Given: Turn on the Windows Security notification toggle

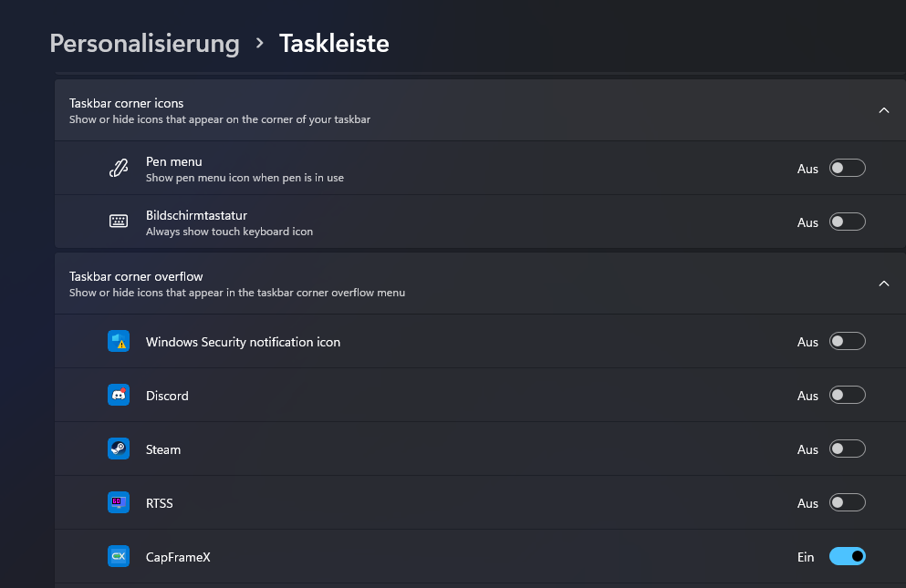Looking at the screenshot, I should click(x=847, y=340).
